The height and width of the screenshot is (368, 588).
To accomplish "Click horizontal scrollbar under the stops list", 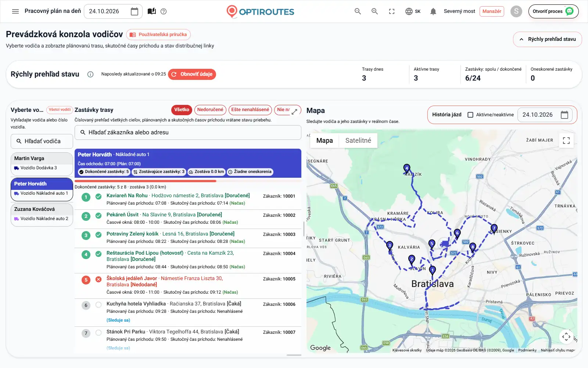I will click(294, 355).
